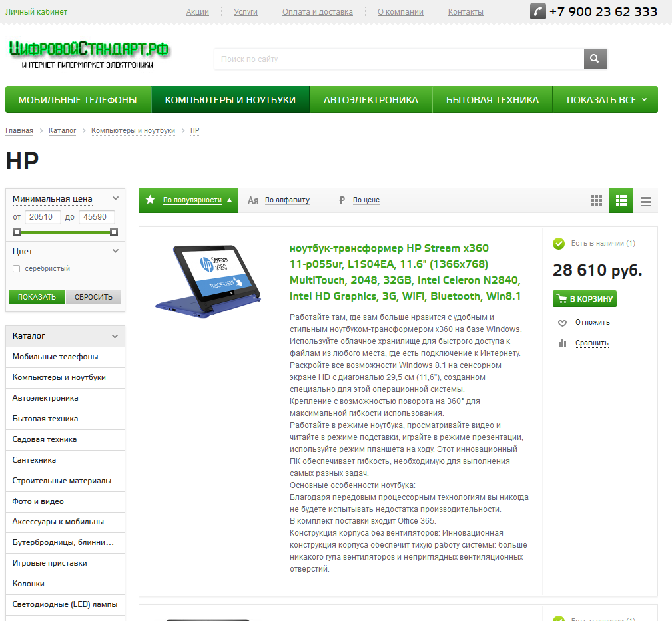Open Игровые приставки in sidebar
672x621 pixels.
click(65, 563)
